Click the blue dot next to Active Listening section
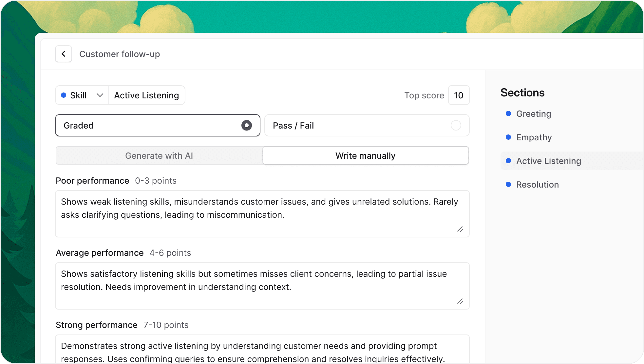The width and height of the screenshot is (644, 364). [x=508, y=161]
